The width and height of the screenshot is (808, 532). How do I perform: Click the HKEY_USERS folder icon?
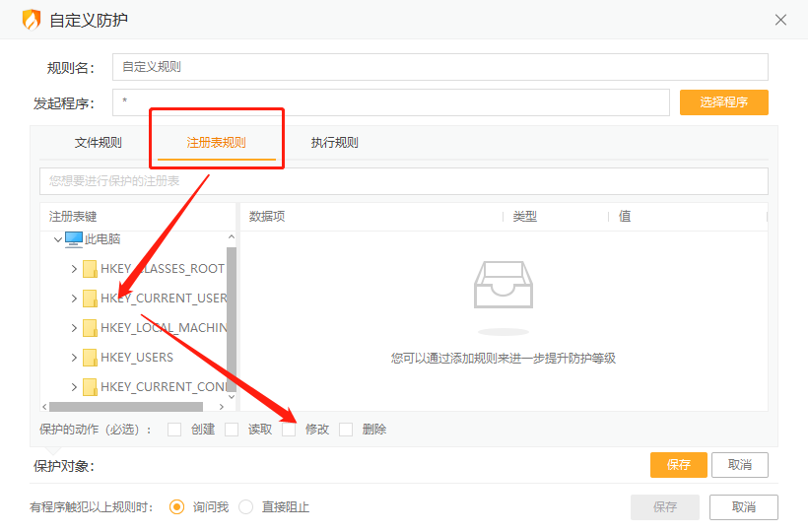[90, 358]
